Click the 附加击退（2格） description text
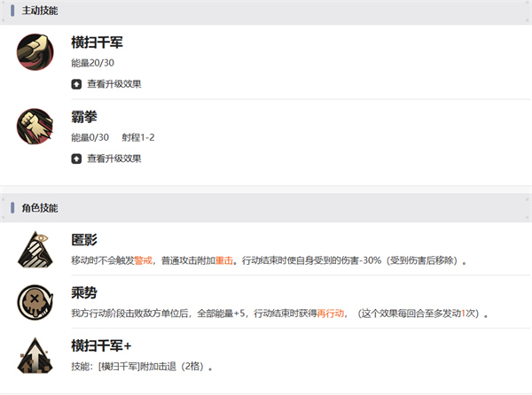This screenshot has height=395, width=532. pos(142,367)
